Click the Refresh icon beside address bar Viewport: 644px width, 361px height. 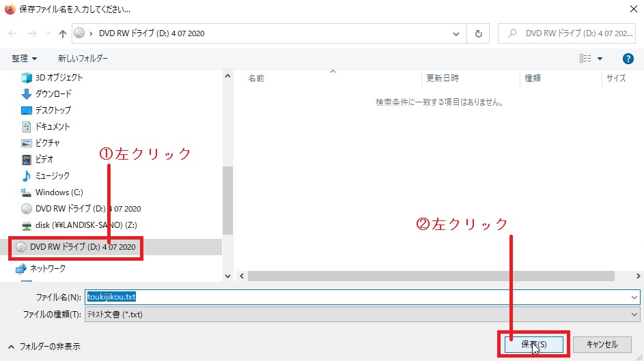tap(478, 33)
